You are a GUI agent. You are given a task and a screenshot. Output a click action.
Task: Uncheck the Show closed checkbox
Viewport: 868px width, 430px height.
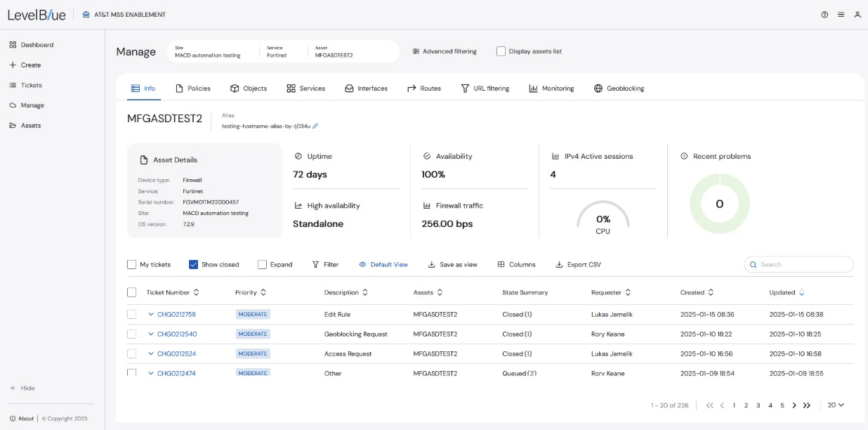(193, 265)
